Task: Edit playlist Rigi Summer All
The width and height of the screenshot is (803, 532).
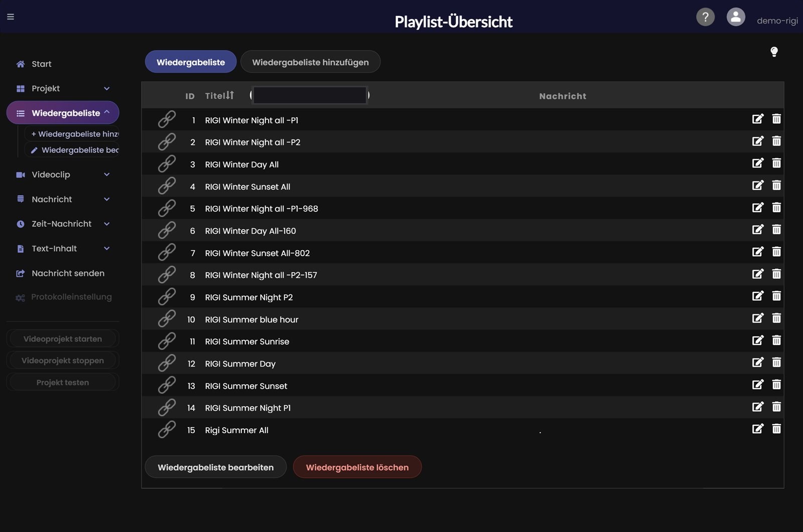Action: click(x=758, y=428)
